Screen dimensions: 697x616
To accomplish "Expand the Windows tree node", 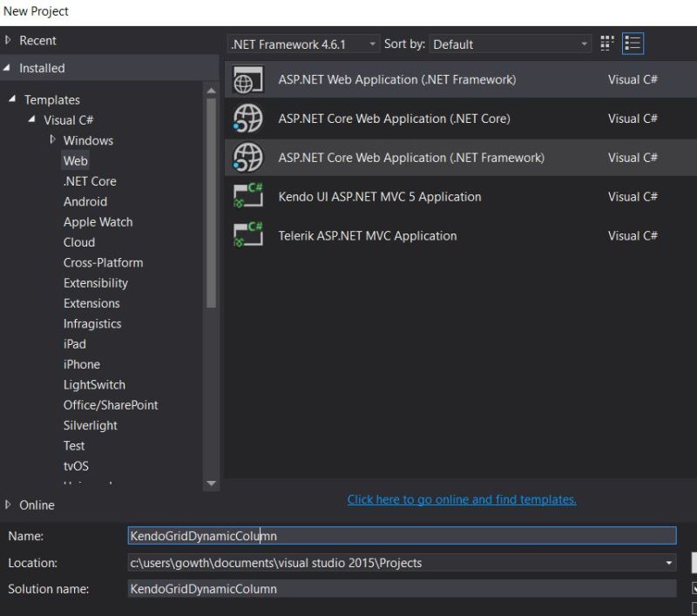I will coord(51,140).
